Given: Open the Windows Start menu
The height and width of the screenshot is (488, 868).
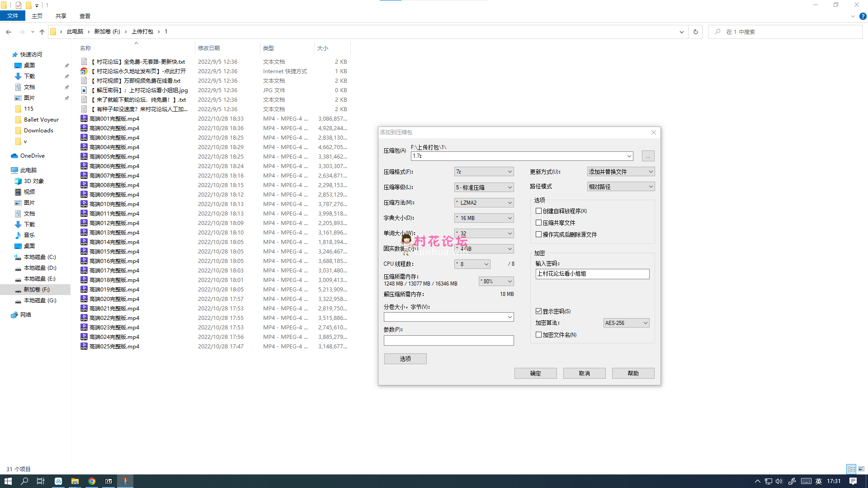Looking at the screenshot, I should pyautogui.click(x=8, y=481).
